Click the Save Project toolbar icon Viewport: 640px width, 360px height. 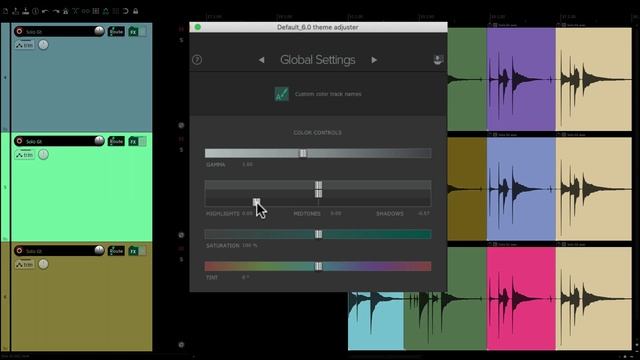[x=25, y=11]
